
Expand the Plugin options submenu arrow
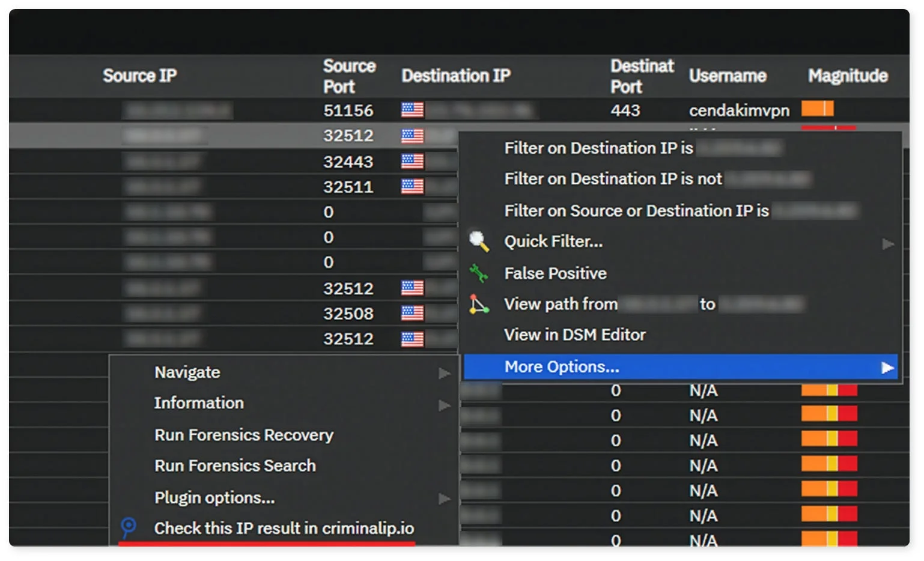pos(444,499)
